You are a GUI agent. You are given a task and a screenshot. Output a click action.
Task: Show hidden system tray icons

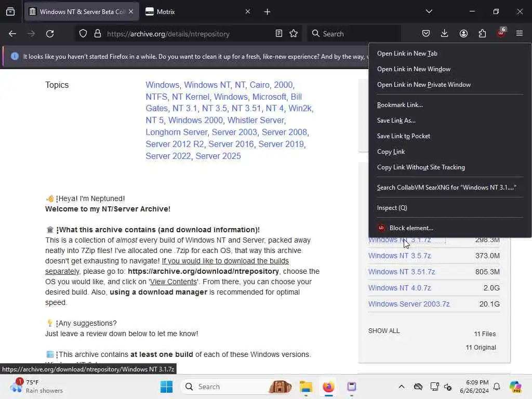click(x=402, y=387)
